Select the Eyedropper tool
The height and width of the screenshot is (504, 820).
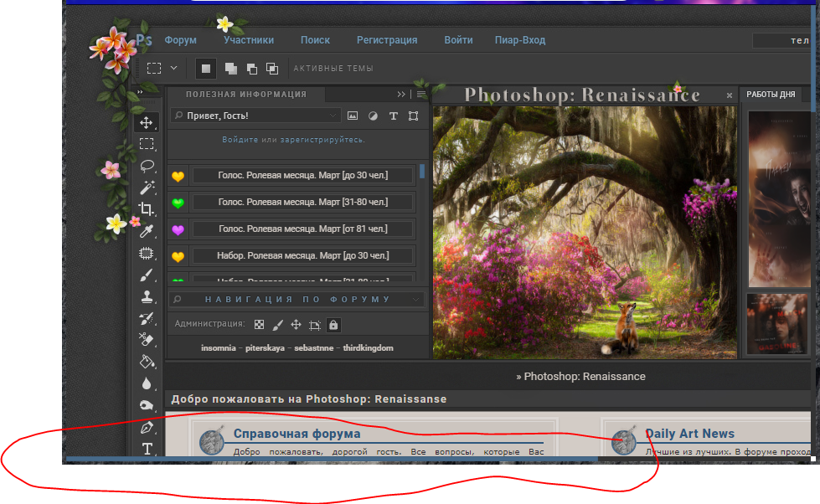[x=147, y=231]
